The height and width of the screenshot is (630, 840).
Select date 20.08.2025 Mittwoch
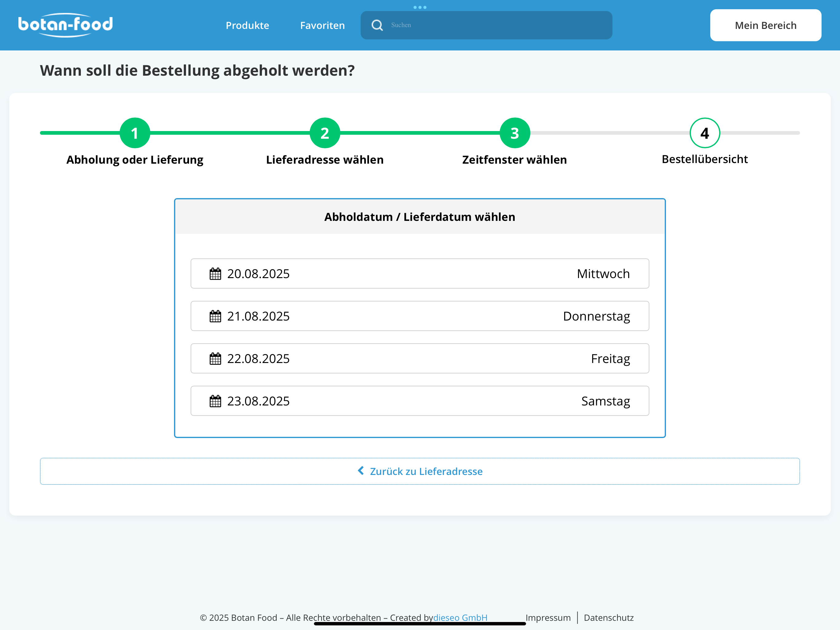(x=420, y=273)
